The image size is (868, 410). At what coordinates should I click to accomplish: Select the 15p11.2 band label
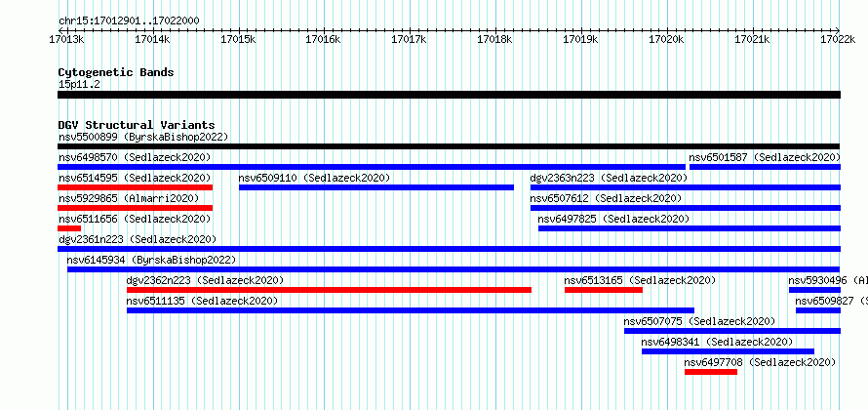pyautogui.click(x=80, y=85)
